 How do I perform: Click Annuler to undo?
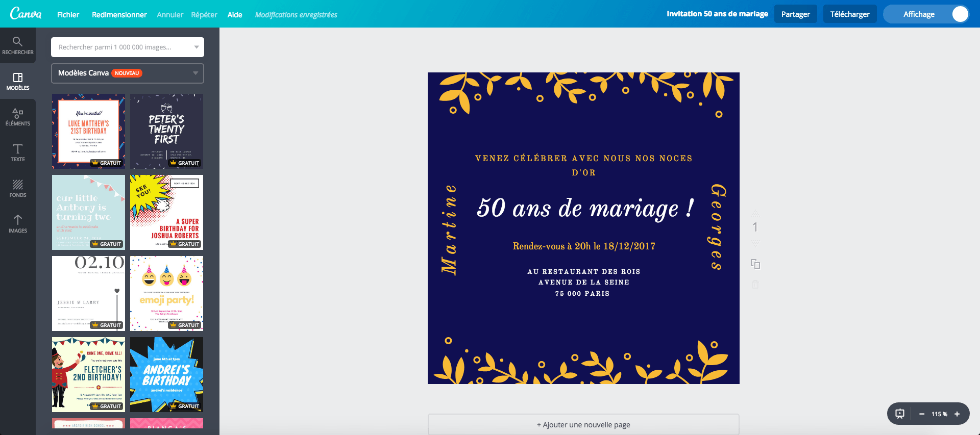170,14
